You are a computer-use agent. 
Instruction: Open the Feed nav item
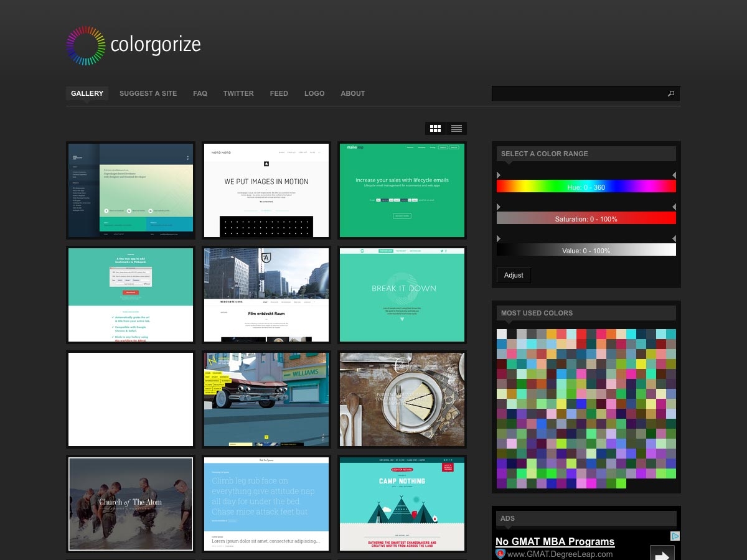click(279, 93)
